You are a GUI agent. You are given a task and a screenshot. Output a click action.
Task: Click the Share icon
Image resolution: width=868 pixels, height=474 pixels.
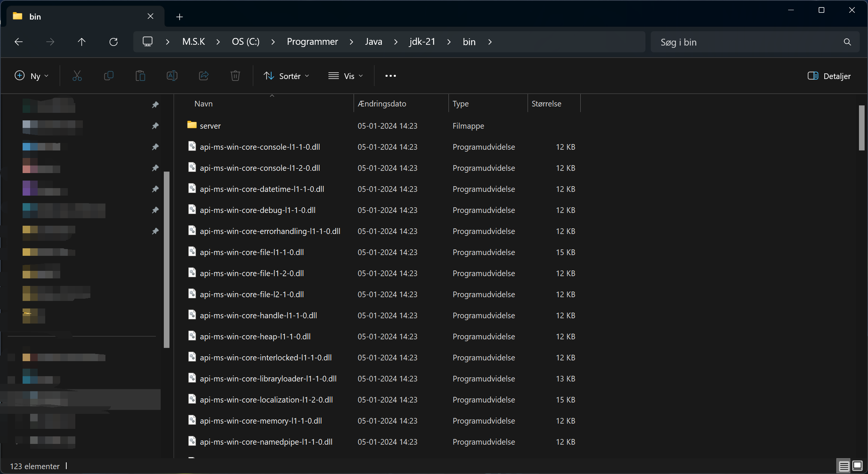click(x=204, y=76)
